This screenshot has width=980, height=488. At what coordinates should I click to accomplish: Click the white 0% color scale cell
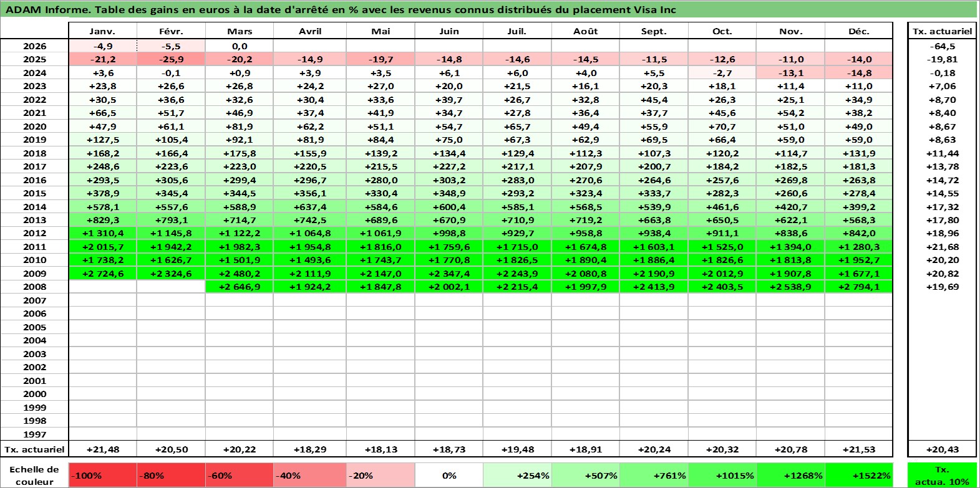[x=449, y=475]
